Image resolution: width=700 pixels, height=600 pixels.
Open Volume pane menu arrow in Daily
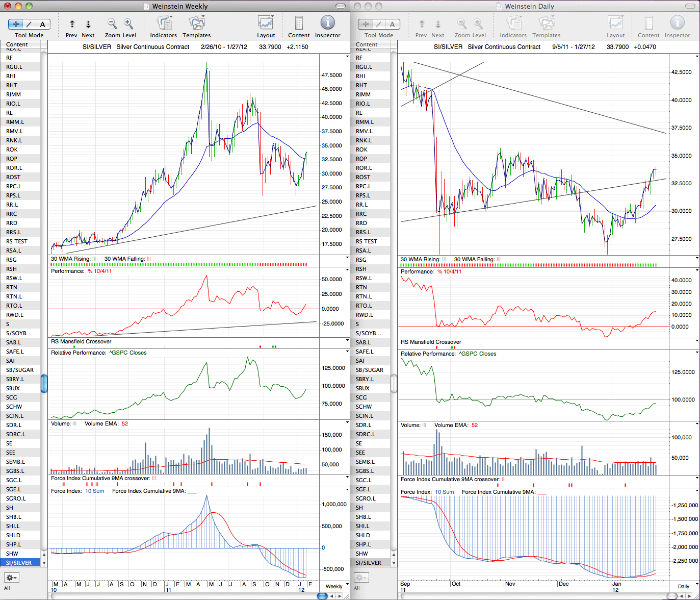pyautogui.click(x=697, y=424)
